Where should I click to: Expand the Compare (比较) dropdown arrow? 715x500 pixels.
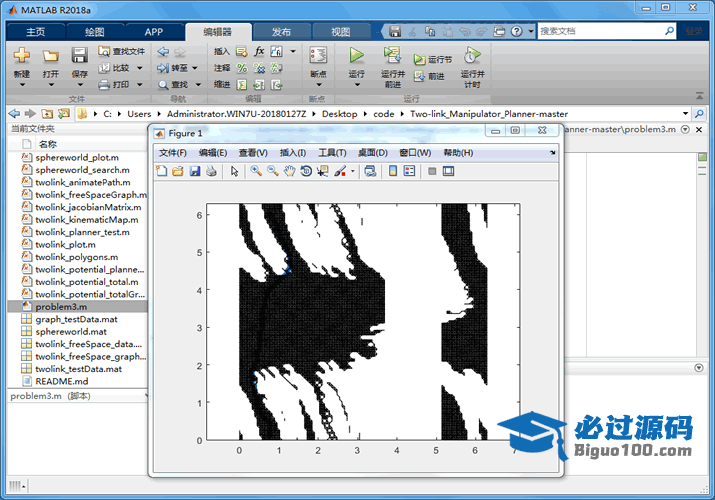click(x=140, y=68)
